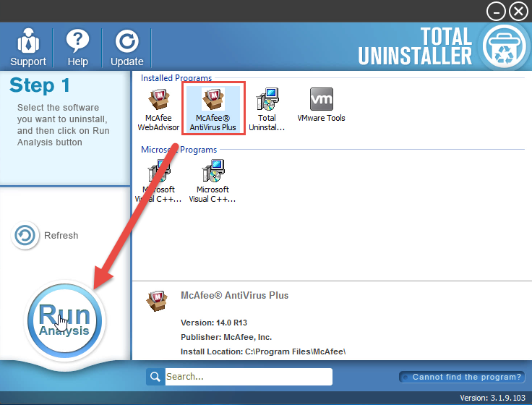
Task: Open the Support section
Action: [27, 47]
